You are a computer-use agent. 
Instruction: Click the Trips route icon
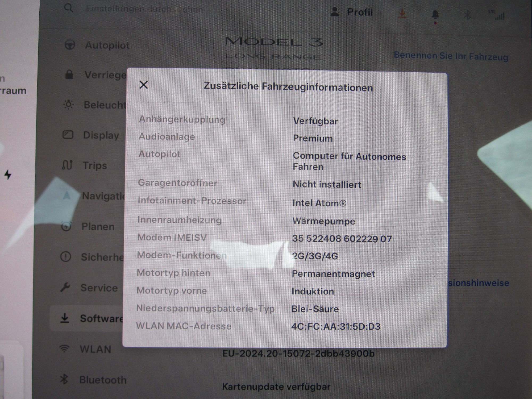click(67, 165)
